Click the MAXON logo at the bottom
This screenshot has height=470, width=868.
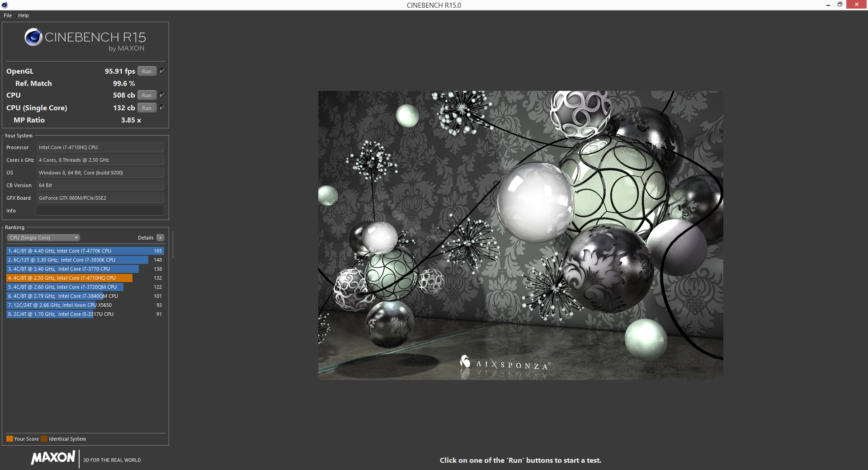tap(53, 458)
